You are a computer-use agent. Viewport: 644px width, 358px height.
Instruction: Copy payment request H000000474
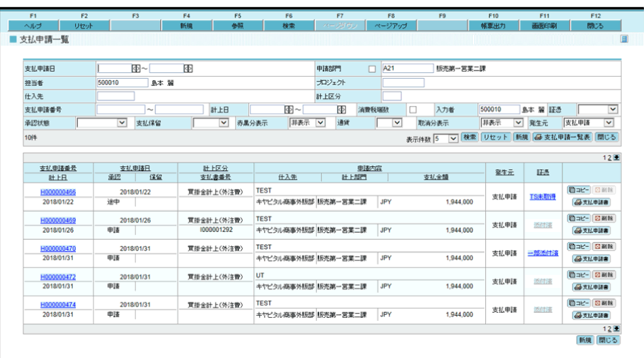click(x=579, y=303)
